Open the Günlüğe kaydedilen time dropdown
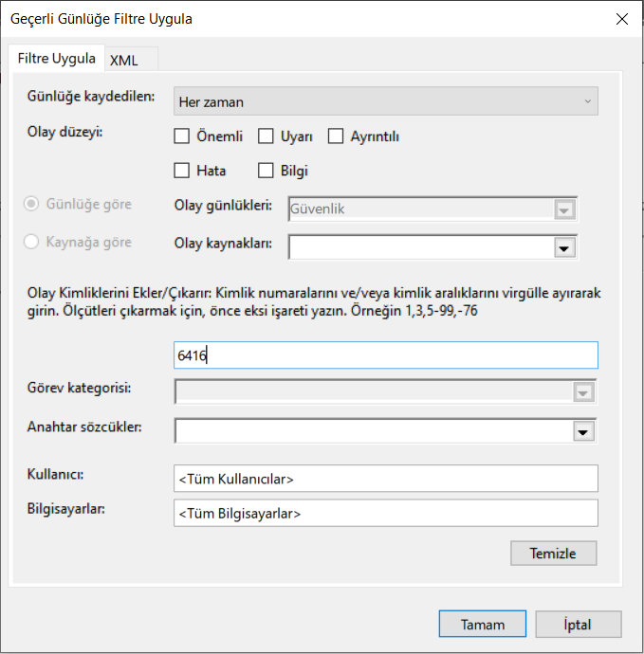The image size is (644, 654). 386,101
